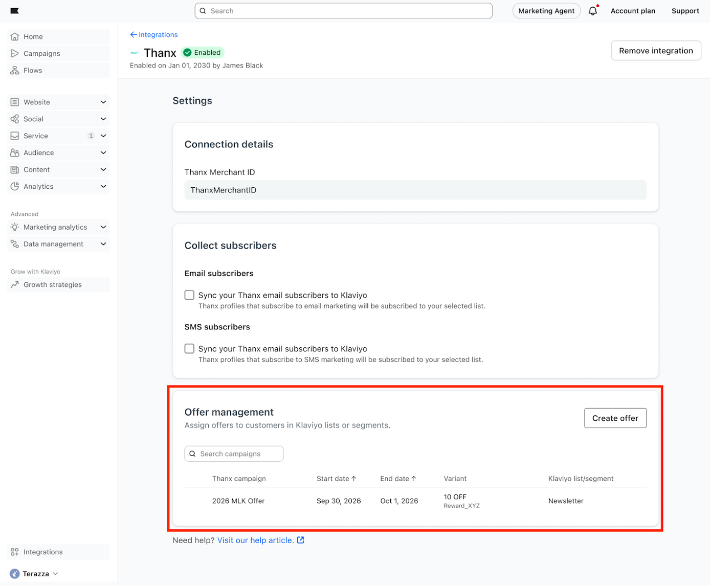Click the Thanx logo beside the title
Image resolution: width=710 pixels, height=588 pixels.
pos(134,53)
